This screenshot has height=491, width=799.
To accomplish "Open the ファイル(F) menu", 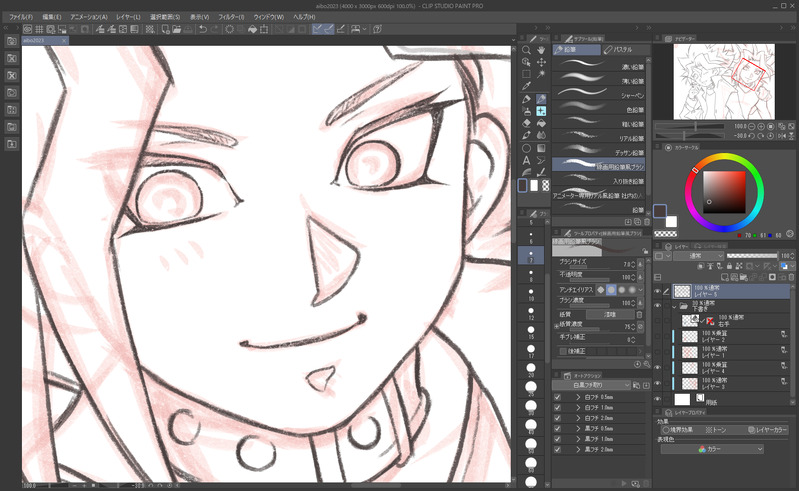I will (21, 17).
